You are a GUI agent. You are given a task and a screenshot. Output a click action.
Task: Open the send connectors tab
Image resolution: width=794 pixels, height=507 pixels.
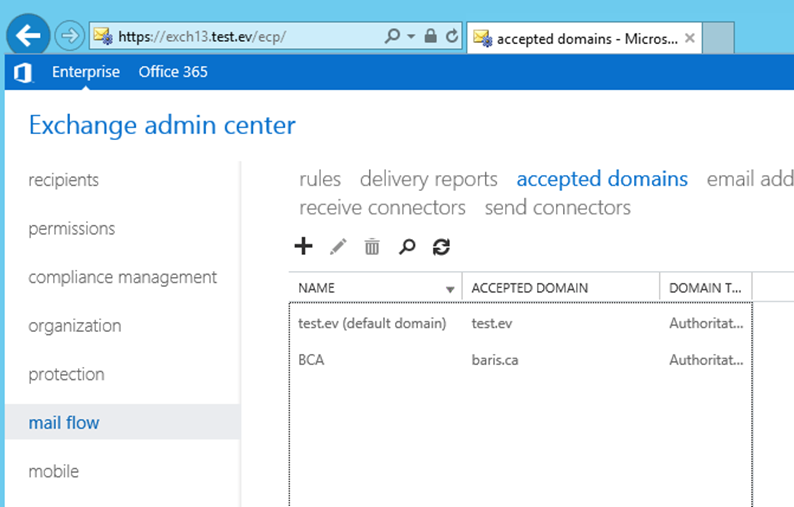click(558, 208)
